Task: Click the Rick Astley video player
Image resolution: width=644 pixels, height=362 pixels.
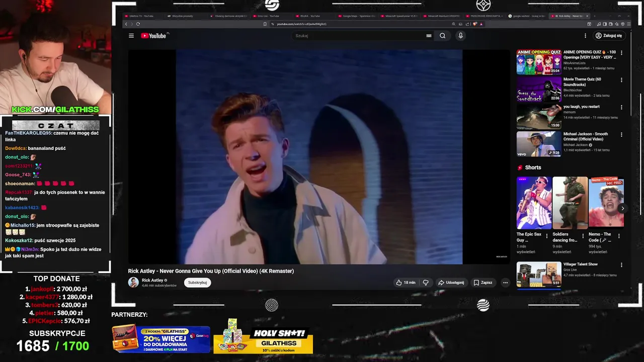Action: 319,156
